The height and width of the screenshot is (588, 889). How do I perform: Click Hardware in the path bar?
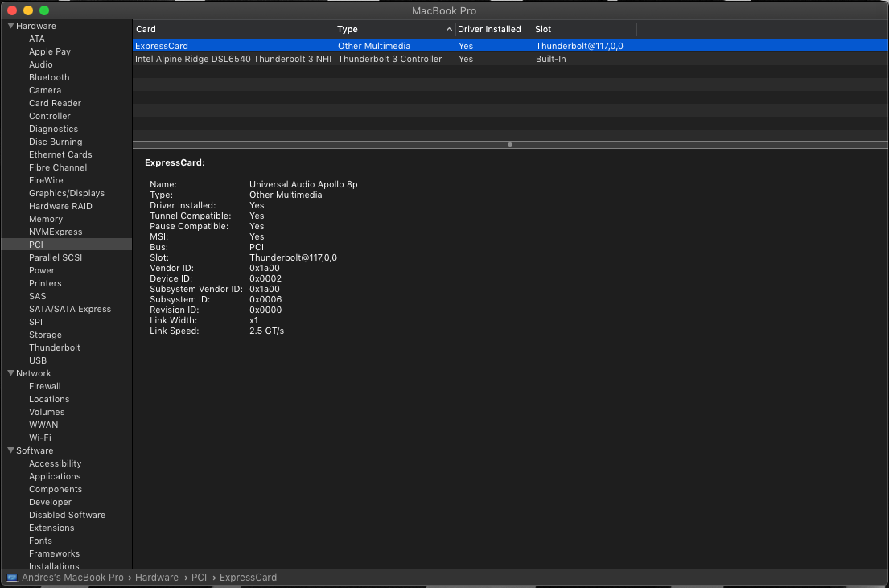point(157,578)
